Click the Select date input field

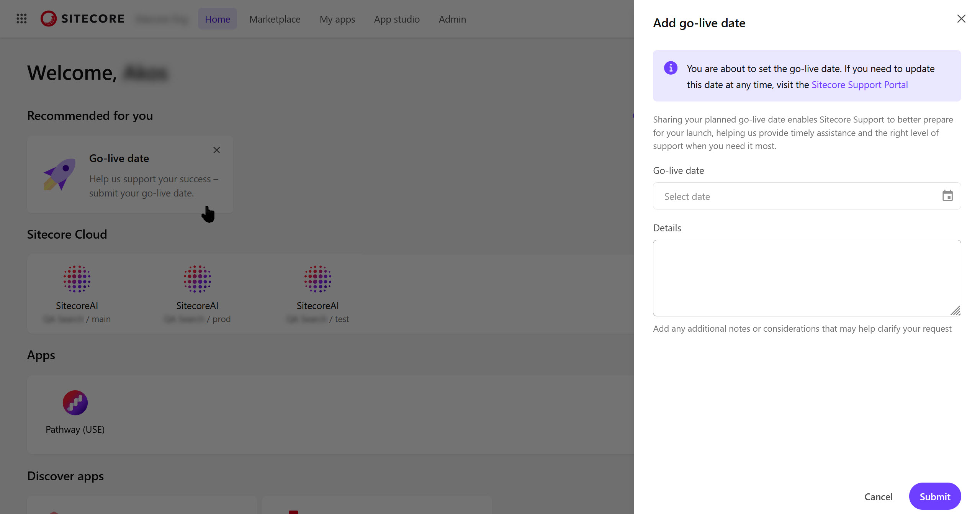click(x=807, y=196)
